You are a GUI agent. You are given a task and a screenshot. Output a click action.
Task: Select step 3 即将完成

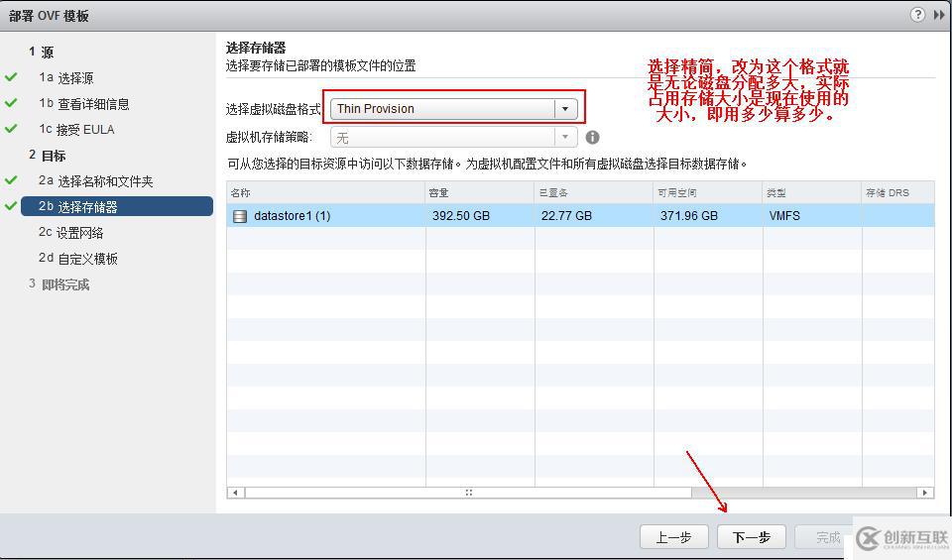tap(59, 283)
